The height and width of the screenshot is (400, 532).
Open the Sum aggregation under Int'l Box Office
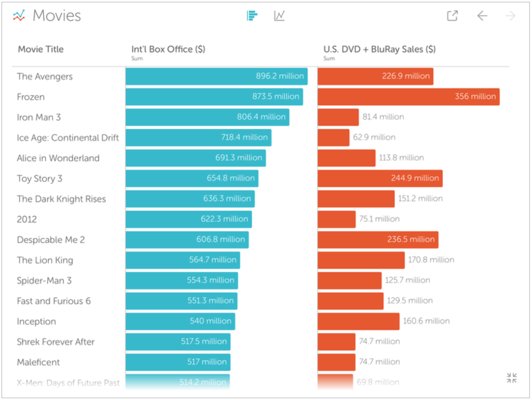[x=137, y=58]
